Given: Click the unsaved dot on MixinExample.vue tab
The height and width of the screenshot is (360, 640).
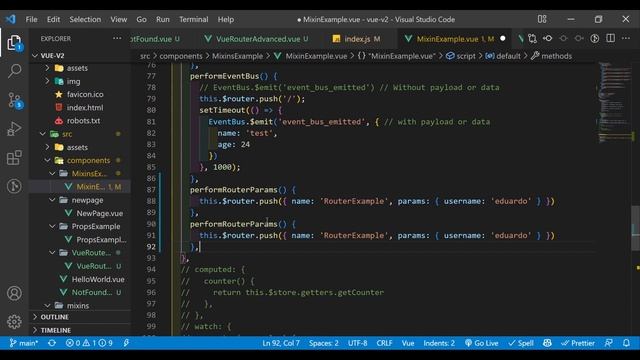Looking at the screenshot, I should (x=503, y=38).
